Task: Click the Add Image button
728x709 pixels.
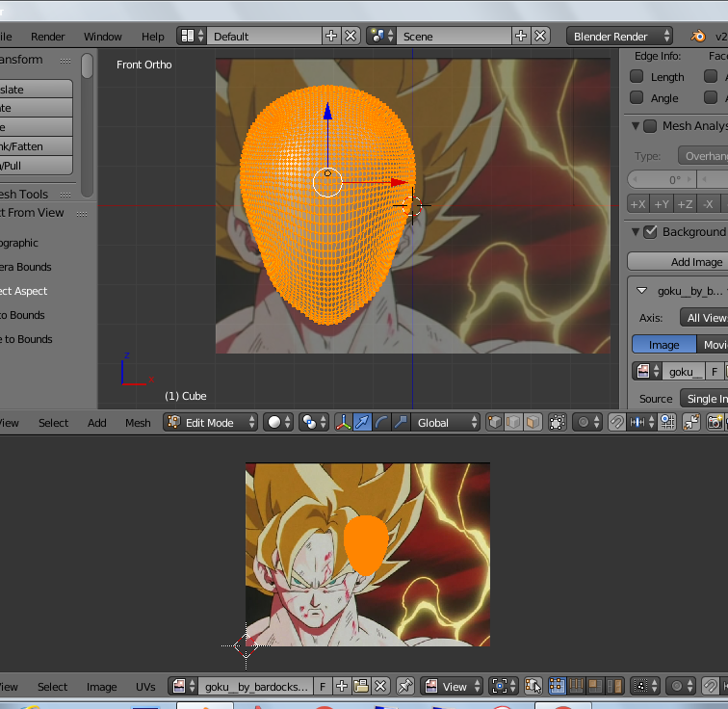Action: pyautogui.click(x=695, y=262)
